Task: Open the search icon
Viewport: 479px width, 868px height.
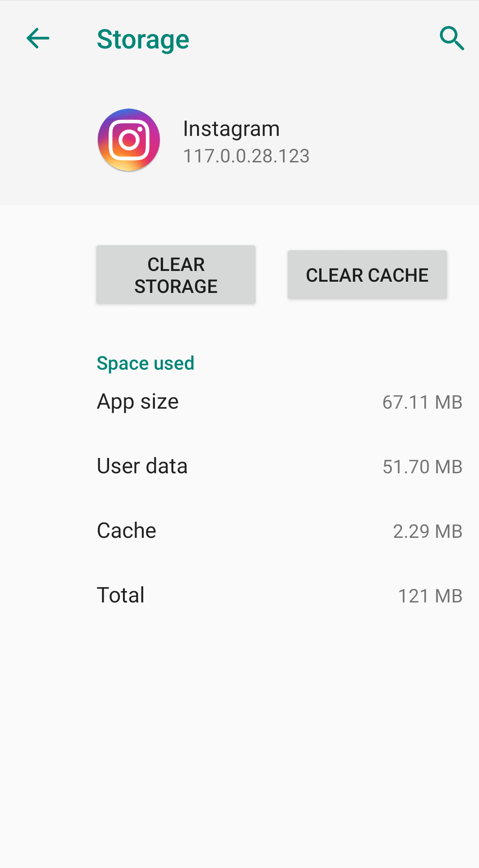Action: tap(452, 38)
